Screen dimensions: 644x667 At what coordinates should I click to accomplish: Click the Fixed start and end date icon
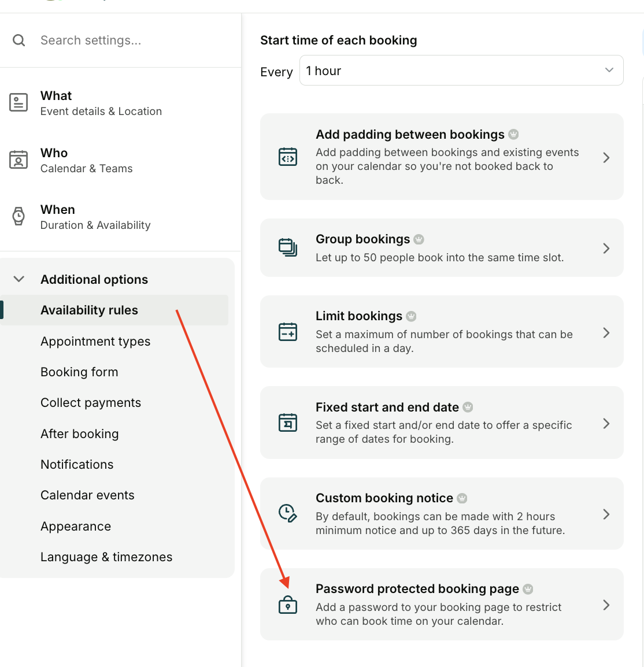click(x=288, y=423)
